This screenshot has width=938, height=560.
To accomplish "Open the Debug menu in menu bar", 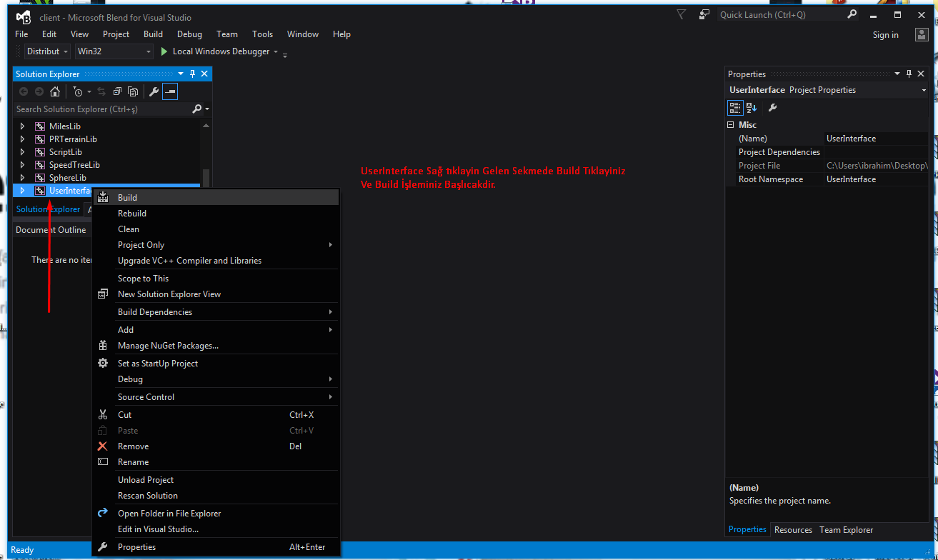I will point(189,34).
